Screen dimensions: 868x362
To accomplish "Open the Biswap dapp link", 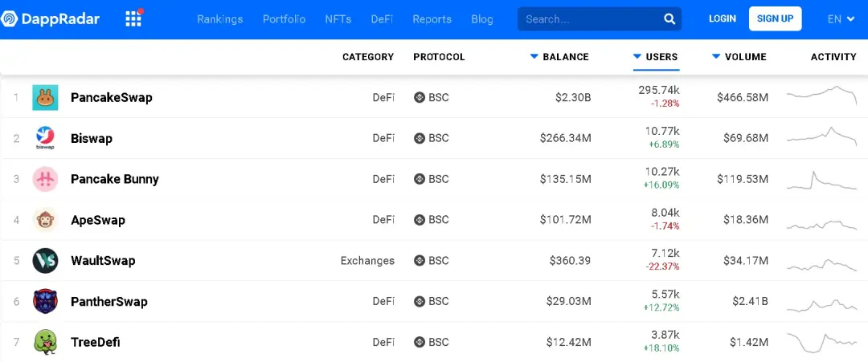I will (92, 138).
